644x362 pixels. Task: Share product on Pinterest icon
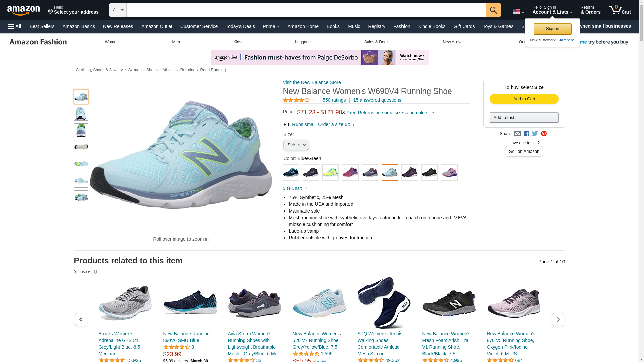[544, 134]
